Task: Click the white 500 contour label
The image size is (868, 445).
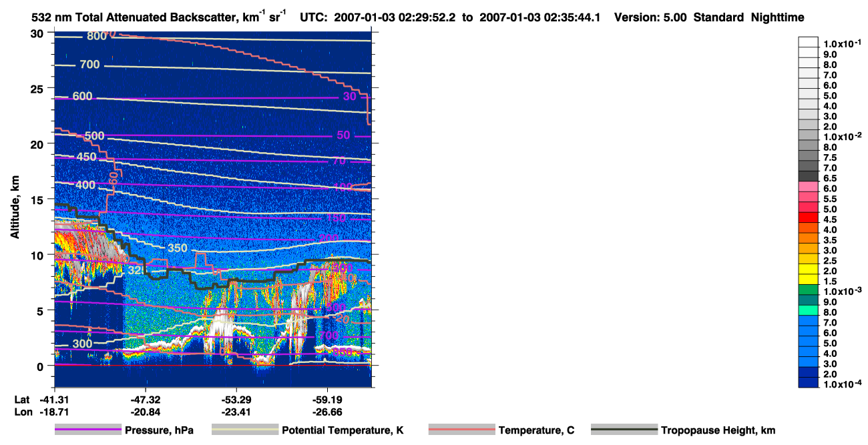Action: point(95,136)
